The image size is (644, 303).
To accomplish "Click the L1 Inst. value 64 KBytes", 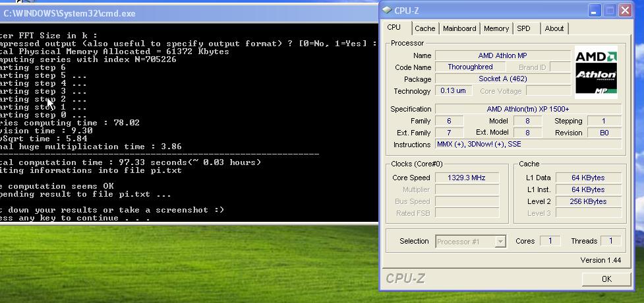I will pos(588,189).
